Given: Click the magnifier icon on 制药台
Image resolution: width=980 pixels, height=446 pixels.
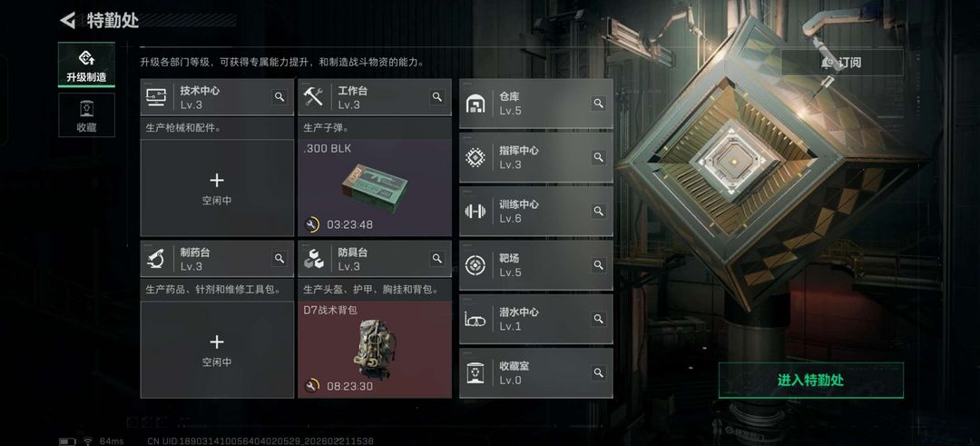Looking at the screenshot, I should 279,258.
